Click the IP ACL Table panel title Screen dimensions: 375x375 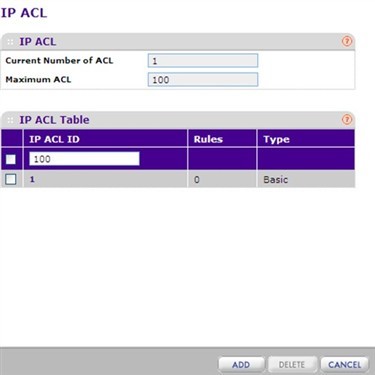tap(54, 120)
